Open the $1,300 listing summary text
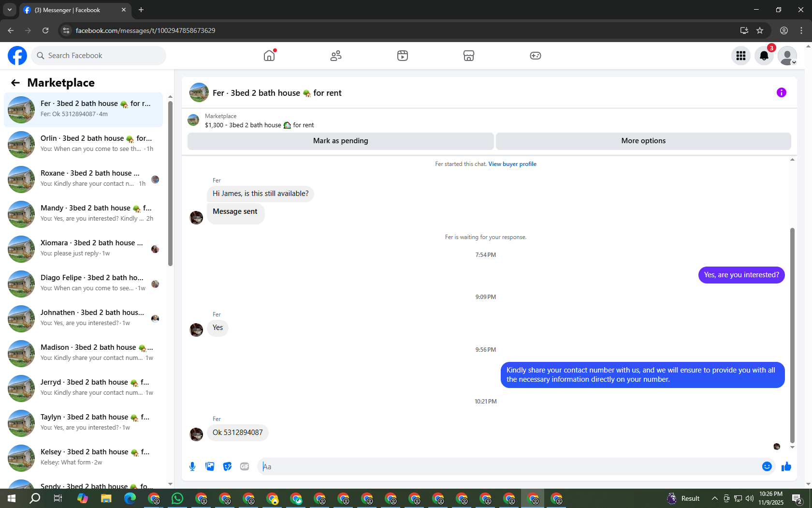Screen dimensions: 812x508 click(259, 125)
